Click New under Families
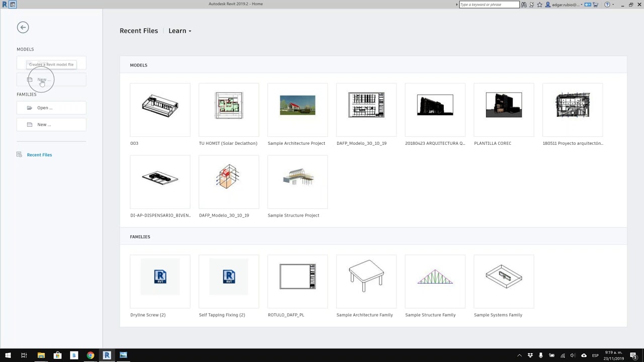Viewport: 644px width, 362px height. [x=51, y=124]
